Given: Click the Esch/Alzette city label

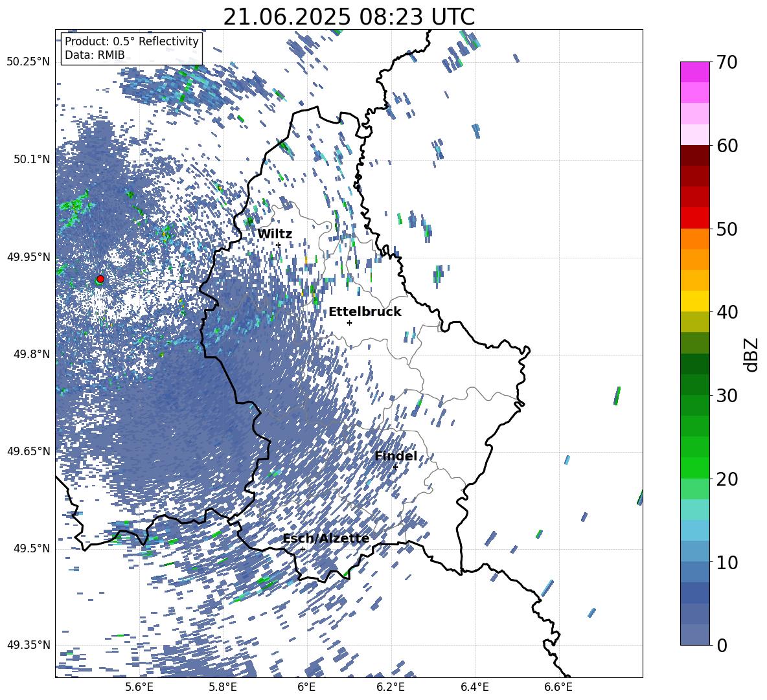Looking at the screenshot, I should pos(326,538).
